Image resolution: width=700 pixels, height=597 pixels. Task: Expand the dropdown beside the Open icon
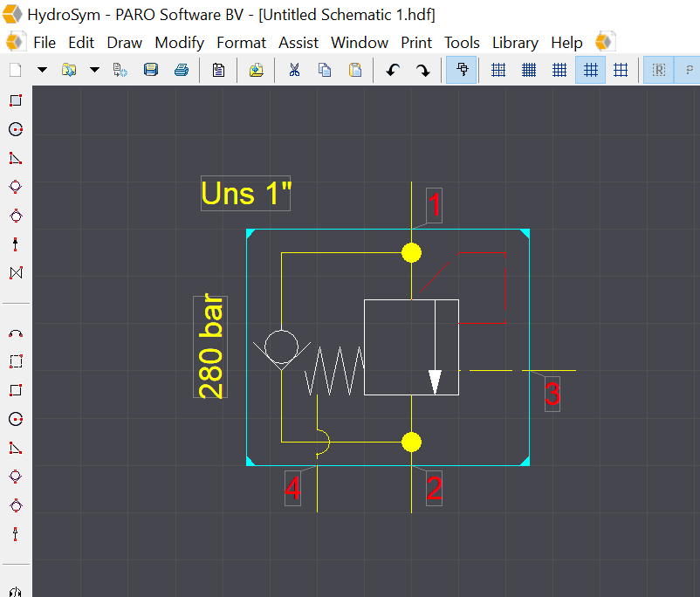click(x=93, y=70)
